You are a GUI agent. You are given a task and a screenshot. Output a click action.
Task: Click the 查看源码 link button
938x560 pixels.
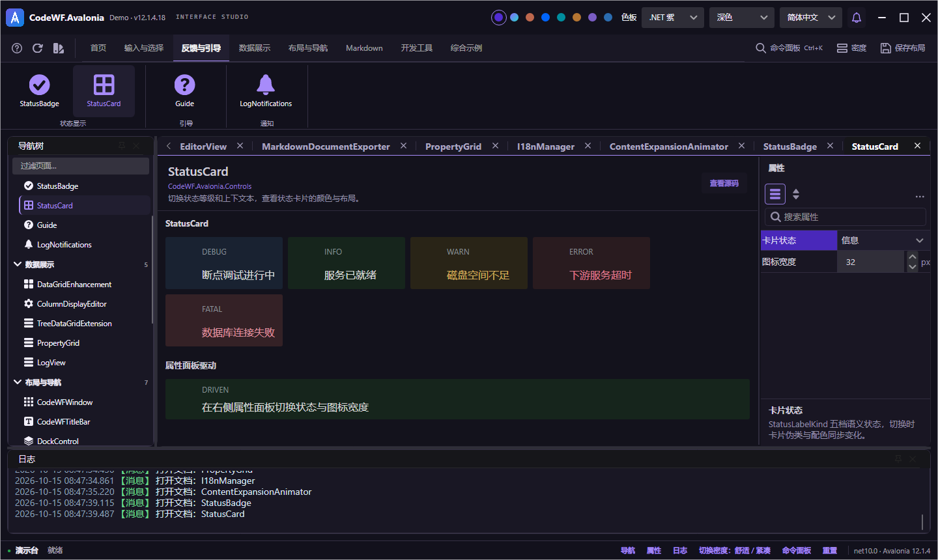pos(724,184)
